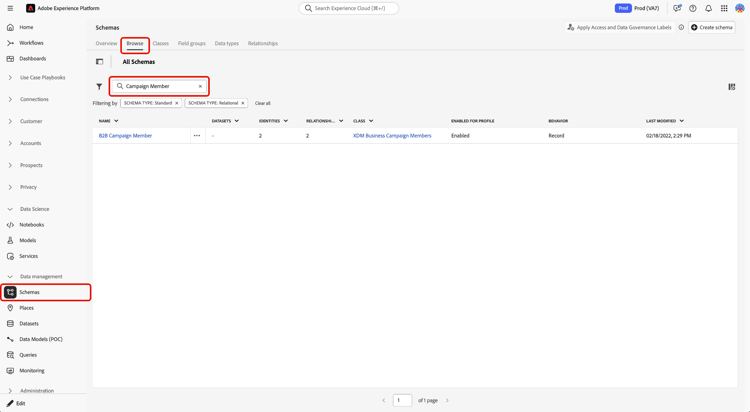This screenshot has height=412, width=750.
Task: Open the column settings icon
Action: point(731,87)
